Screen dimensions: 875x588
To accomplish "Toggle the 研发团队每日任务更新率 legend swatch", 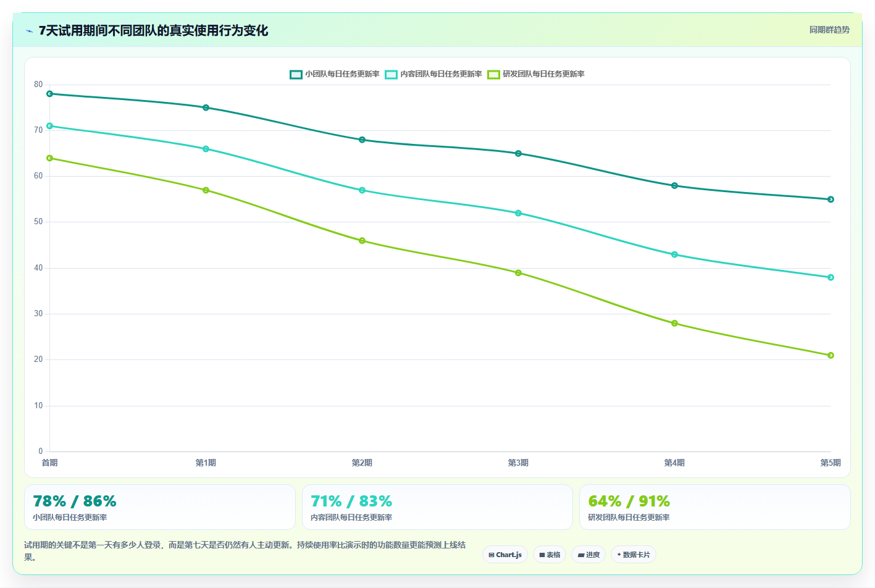I will pos(493,74).
